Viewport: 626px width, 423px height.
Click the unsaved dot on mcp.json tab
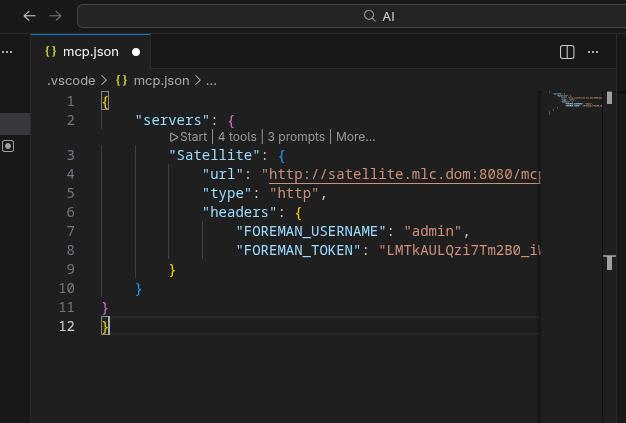pos(135,51)
